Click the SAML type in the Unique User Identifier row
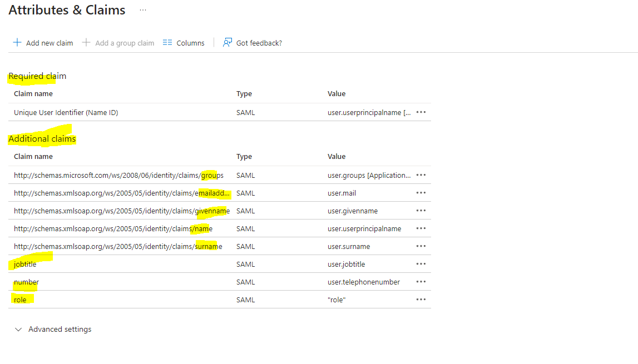 tap(246, 113)
